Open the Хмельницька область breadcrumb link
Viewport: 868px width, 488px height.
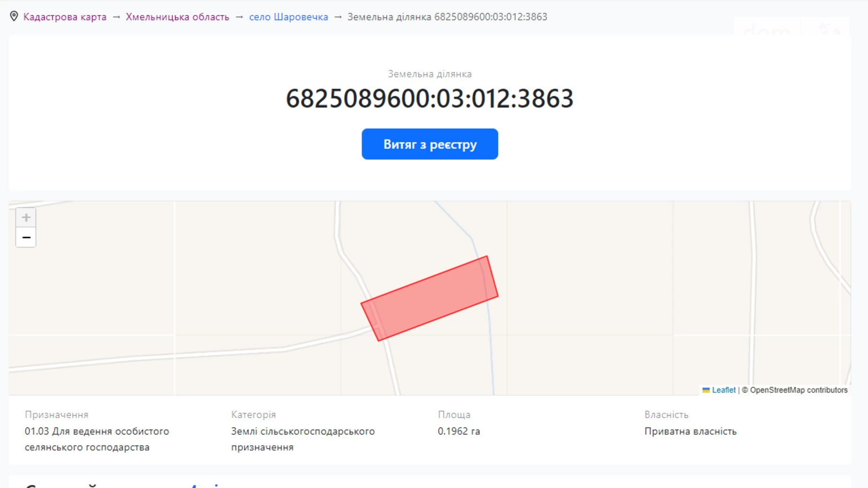[x=177, y=17]
